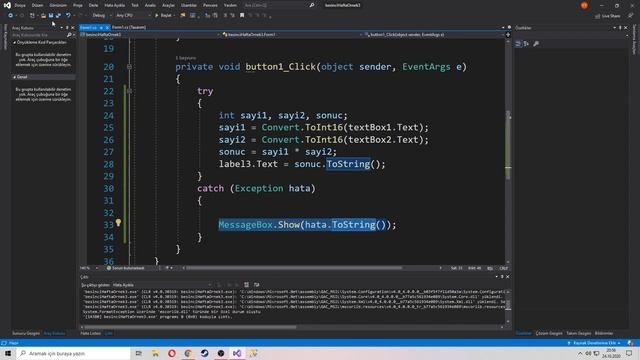The image size is (640, 360).
Task: Open the Hata Ayıkla menu
Action: click(x=114, y=5)
